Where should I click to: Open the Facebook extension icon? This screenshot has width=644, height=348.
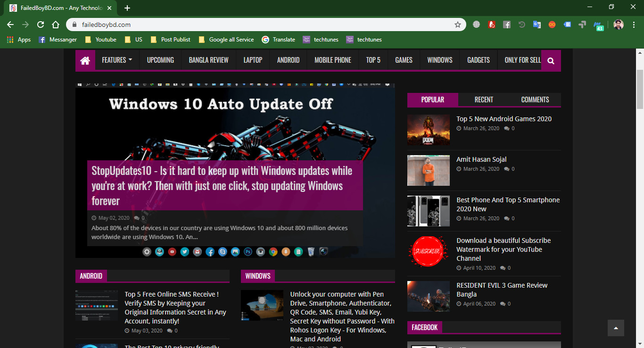point(507,25)
